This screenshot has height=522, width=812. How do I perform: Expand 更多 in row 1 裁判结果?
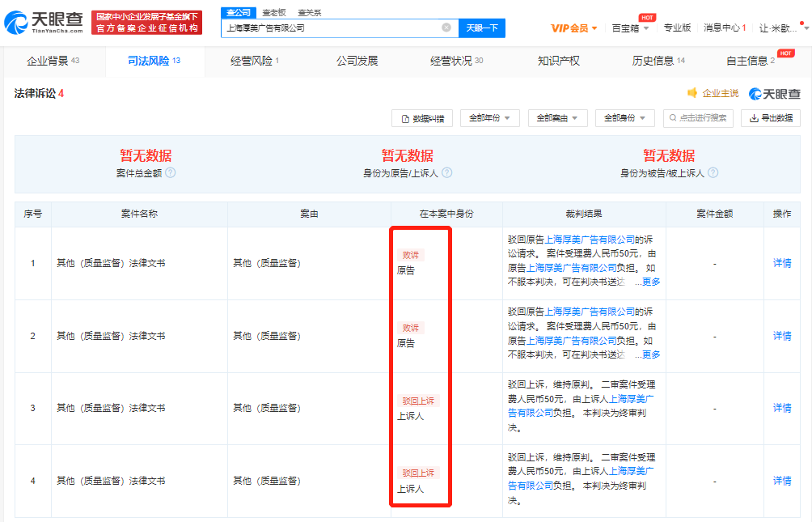[x=651, y=282]
